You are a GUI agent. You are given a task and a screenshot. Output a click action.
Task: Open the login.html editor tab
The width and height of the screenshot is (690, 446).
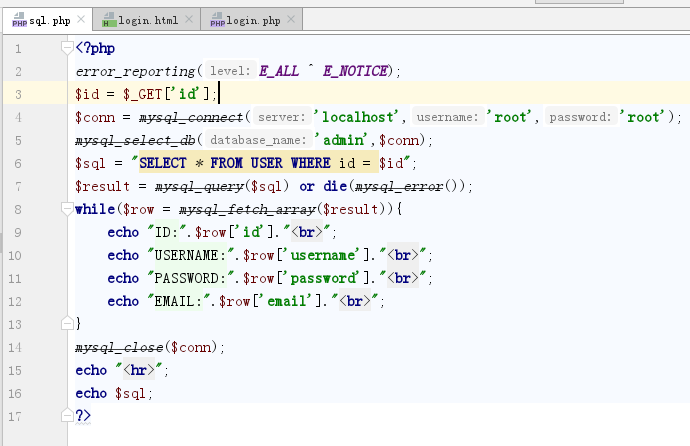pyautogui.click(x=148, y=20)
